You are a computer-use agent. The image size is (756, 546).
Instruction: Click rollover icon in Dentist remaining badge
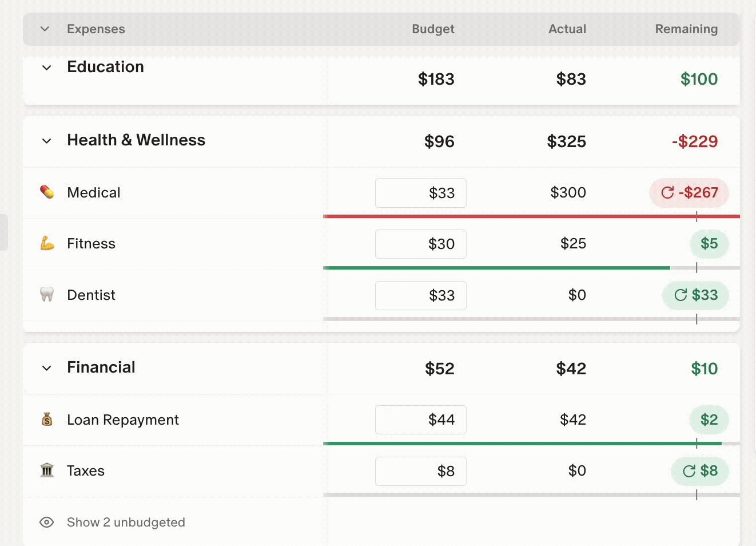681,295
